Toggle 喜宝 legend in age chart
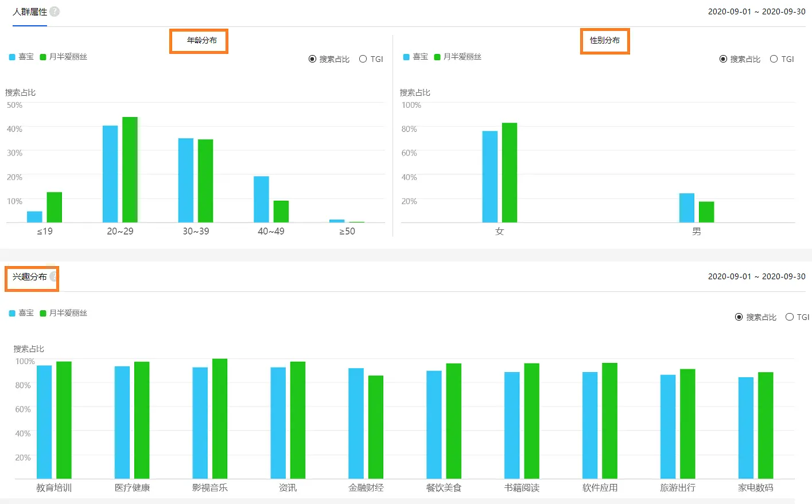Viewport: 812px width, 504px height. [22, 57]
